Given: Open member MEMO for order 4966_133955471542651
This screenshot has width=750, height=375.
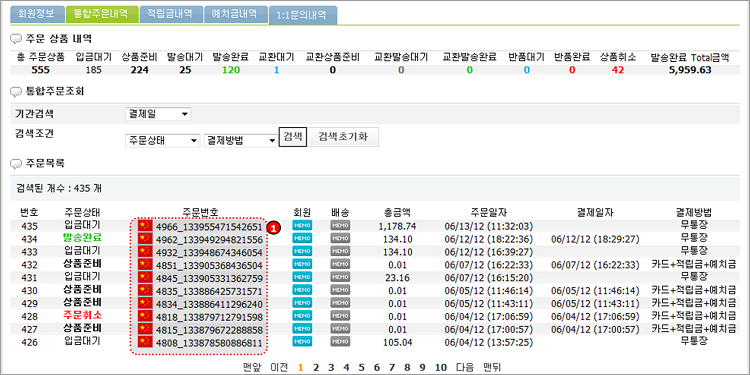Looking at the screenshot, I should click(302, 225).
